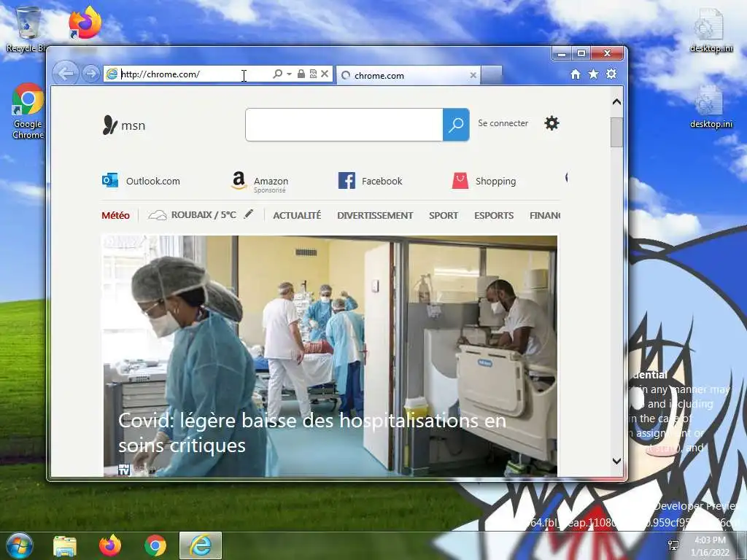
Task: Click the forward navigation arrow
Action: pyautogui.click(x=90, y=74)
